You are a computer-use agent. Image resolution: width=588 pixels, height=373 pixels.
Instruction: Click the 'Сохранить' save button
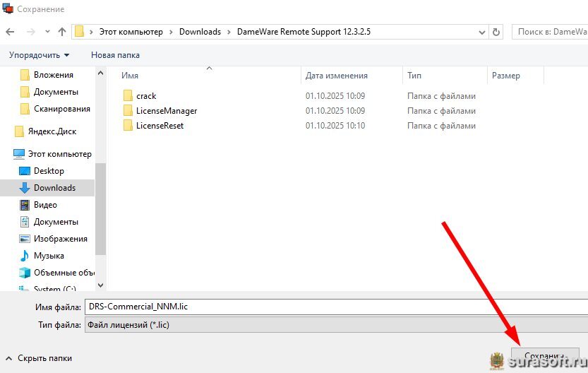coord(545,356)
